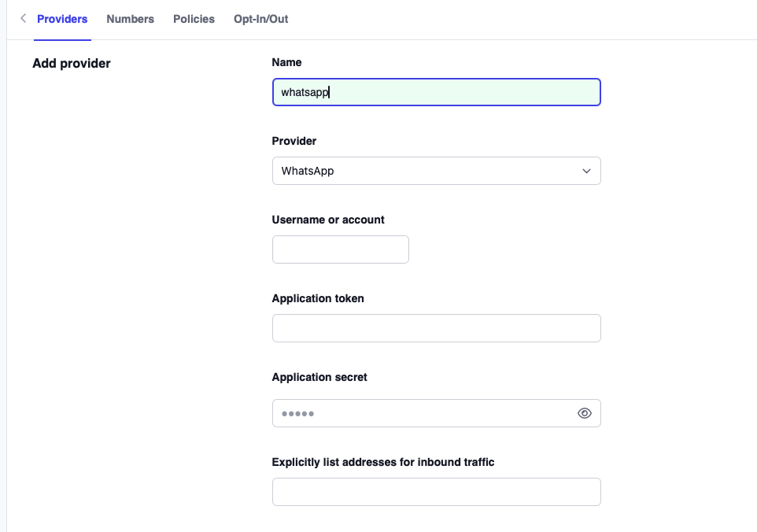Switch to the Providers tab
Image resolution: width=757 pixels, height=532 pixels.
pyautogui.click(x=62, y=19)
